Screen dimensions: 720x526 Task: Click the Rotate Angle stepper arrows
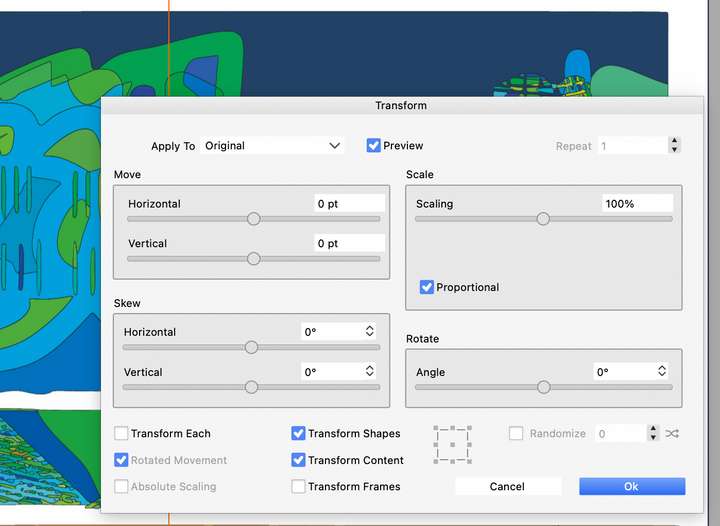(662, 371)
